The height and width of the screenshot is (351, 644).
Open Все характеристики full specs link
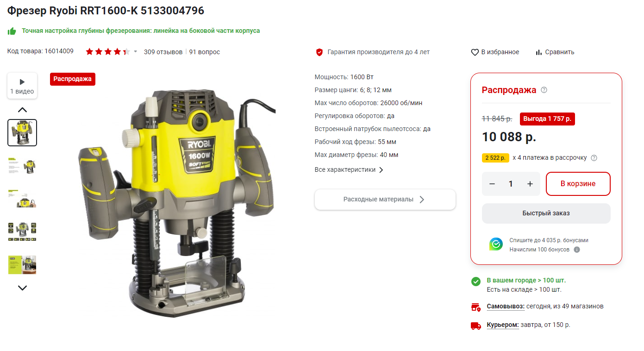click(x=349, y=169)
